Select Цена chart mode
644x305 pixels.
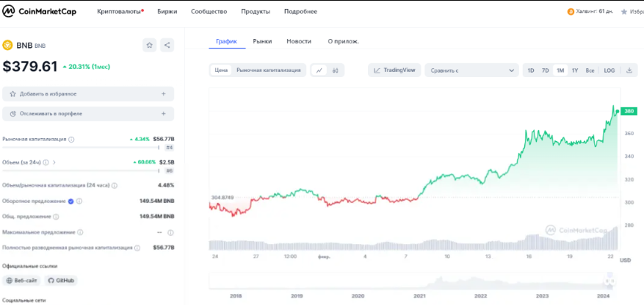(x=221, y=71)
